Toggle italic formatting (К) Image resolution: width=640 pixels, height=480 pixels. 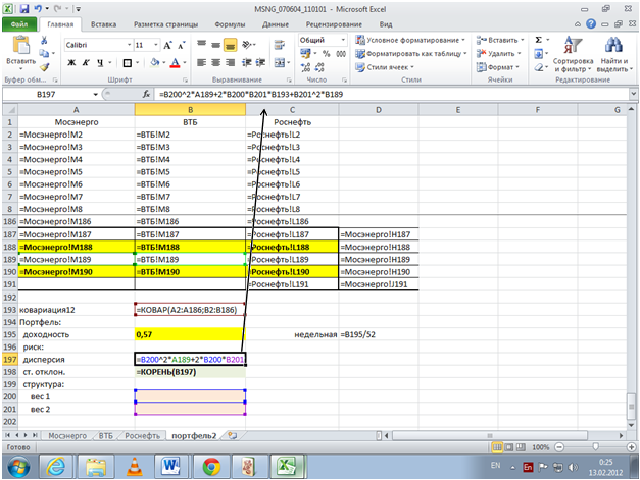[x=86, y=62]
